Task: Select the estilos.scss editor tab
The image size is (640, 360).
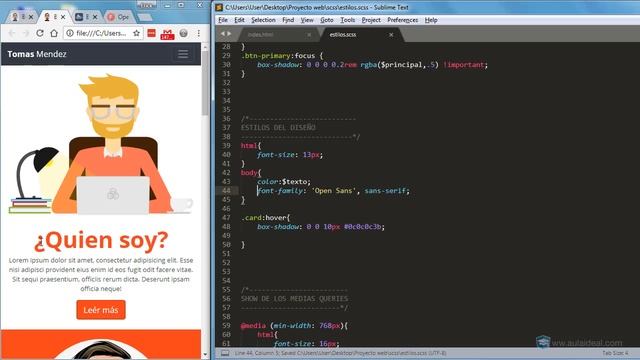Action: coord(359,35)
